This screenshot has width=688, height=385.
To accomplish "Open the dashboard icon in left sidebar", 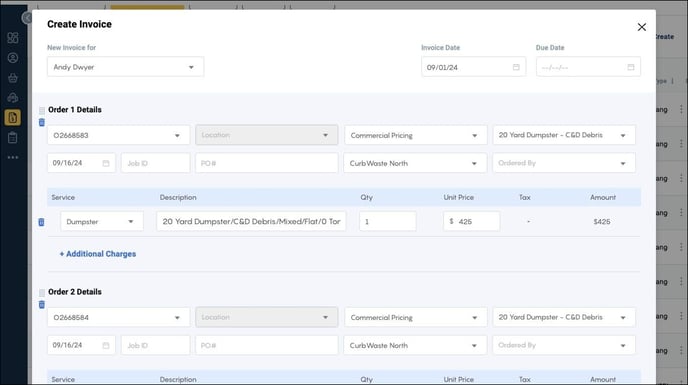I will [13, 38].
